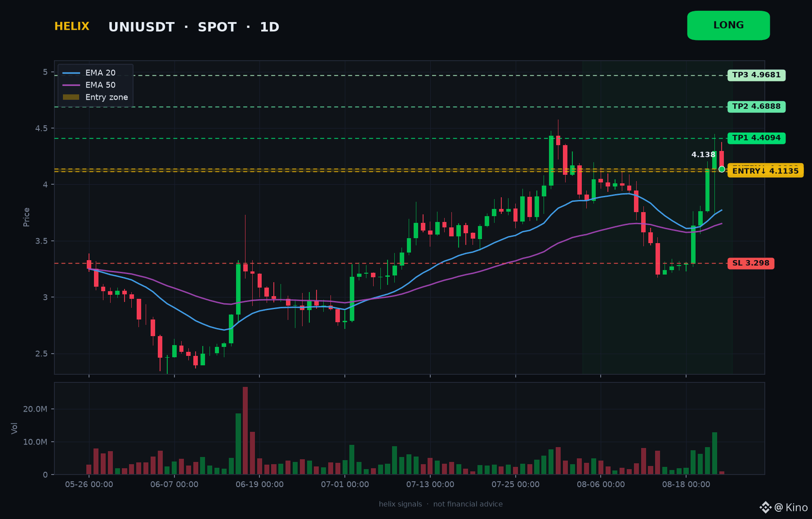Click the SL 3.298 stop-loss label
The width and height of the screenshot is (812, 519).
click(x=751, y=263)
